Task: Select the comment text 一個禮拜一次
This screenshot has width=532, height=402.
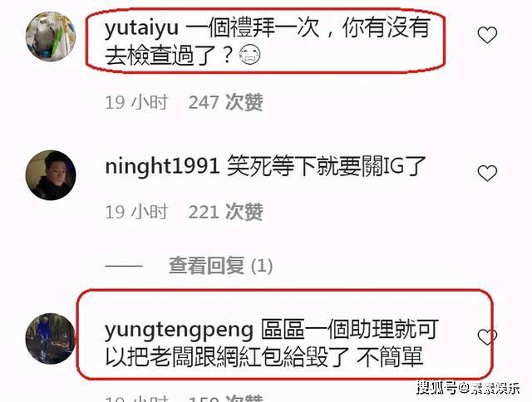Action: coord(253,27)
